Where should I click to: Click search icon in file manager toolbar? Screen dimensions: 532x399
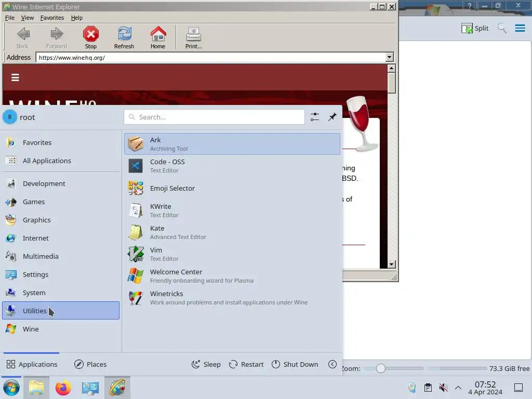502,28
